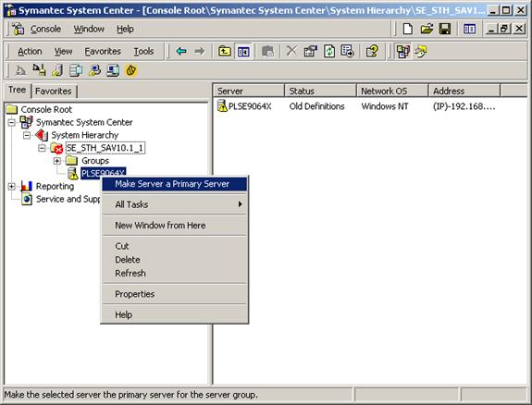Open the View menu

click(63, 51)
